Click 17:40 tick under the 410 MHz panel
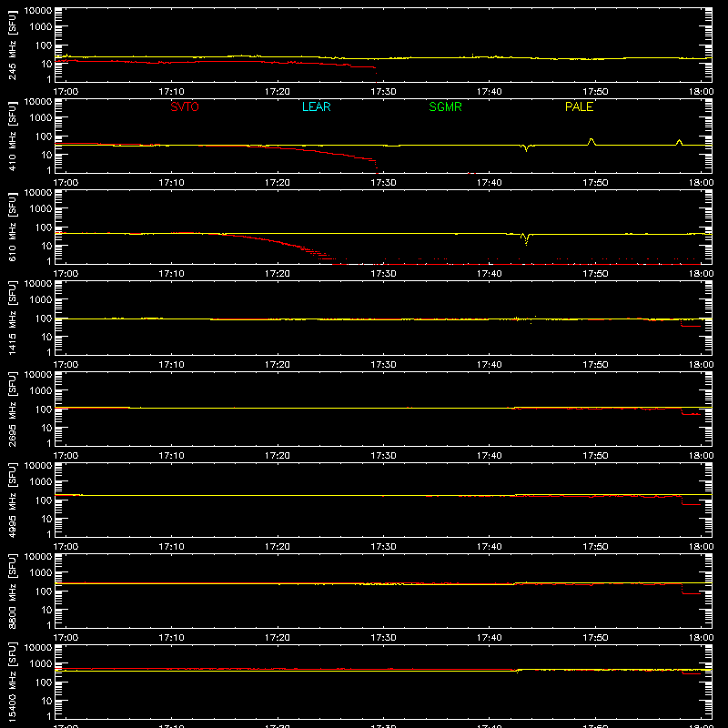Viewport: 728px width, 728px height. point(489,183)
